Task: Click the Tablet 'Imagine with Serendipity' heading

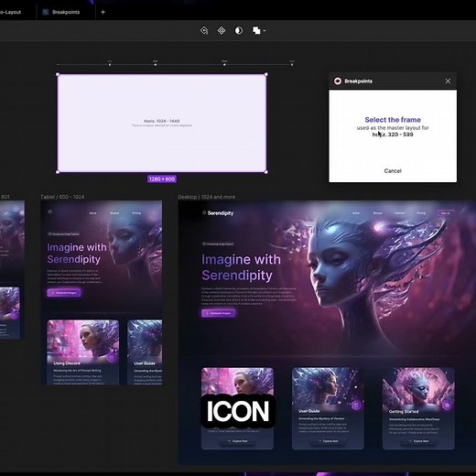Action: coord(77,253)
